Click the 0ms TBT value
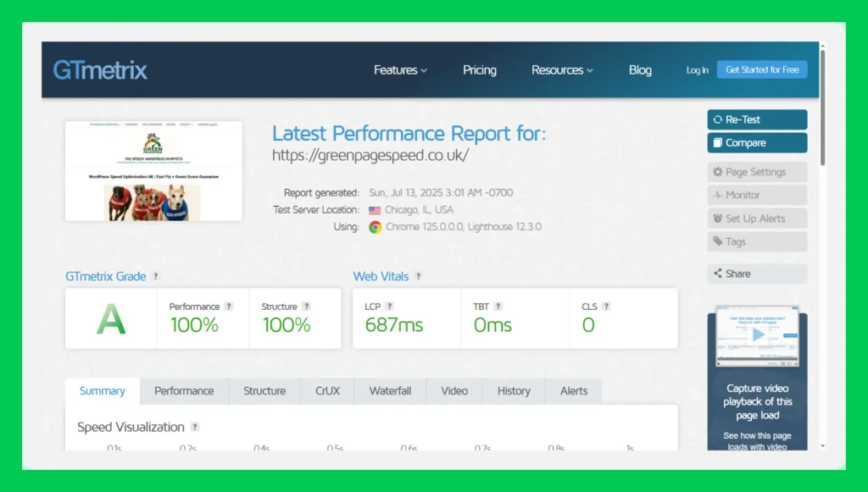The image size is (868, 492). (492, 325)
